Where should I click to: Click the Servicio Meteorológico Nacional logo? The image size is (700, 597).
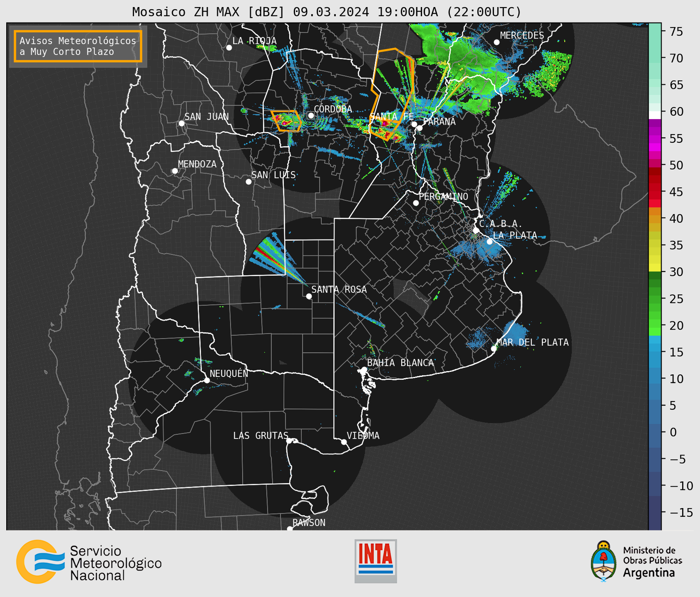click(89, 562)
